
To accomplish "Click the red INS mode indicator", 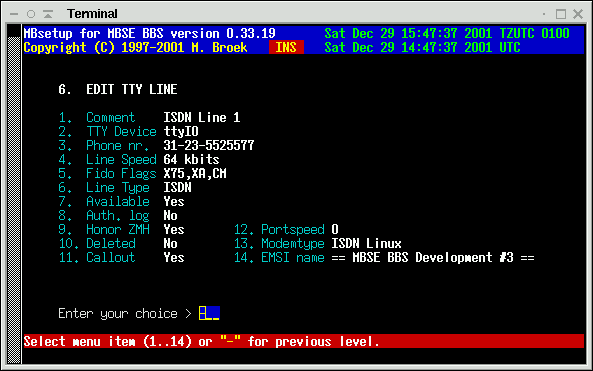I will [x=286, y=47].
